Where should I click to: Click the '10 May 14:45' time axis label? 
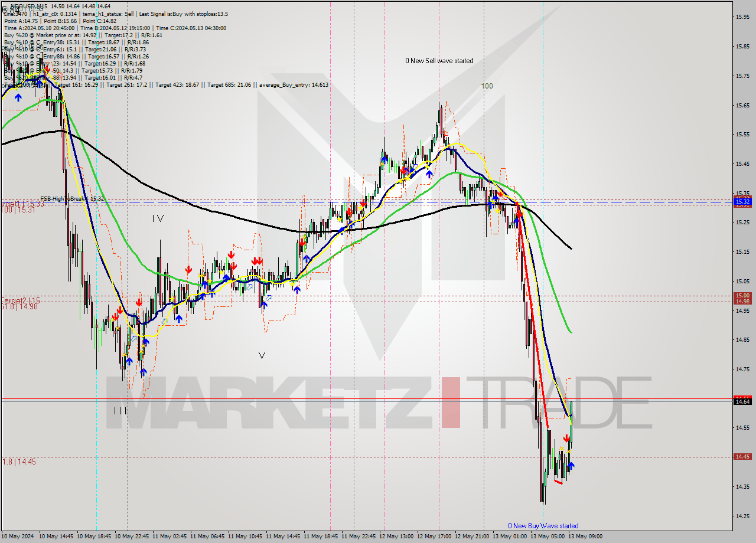click(57, 537)
